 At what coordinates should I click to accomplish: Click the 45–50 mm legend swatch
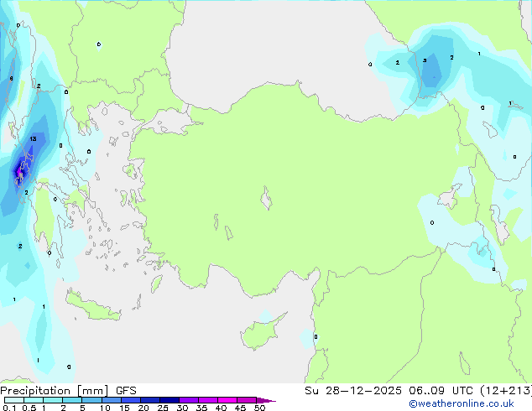(x=247, y=400)
